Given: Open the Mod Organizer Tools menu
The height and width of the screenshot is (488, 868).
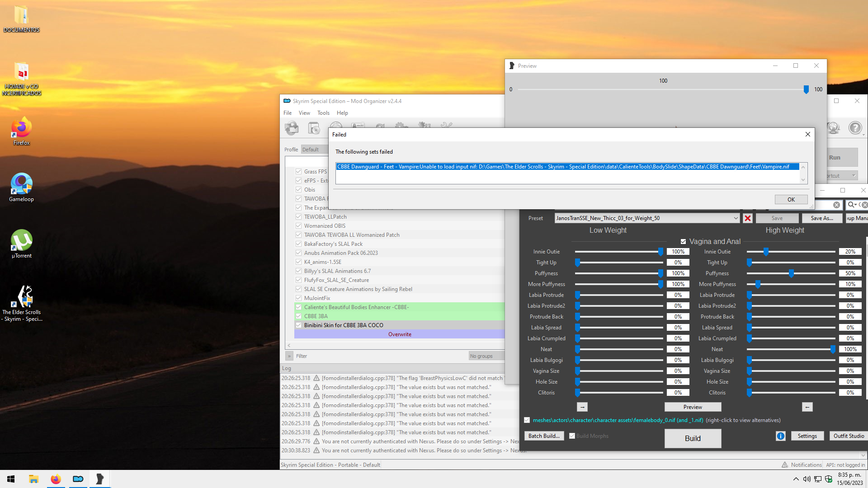Looking at the screenshot, I should click(323, 113).
